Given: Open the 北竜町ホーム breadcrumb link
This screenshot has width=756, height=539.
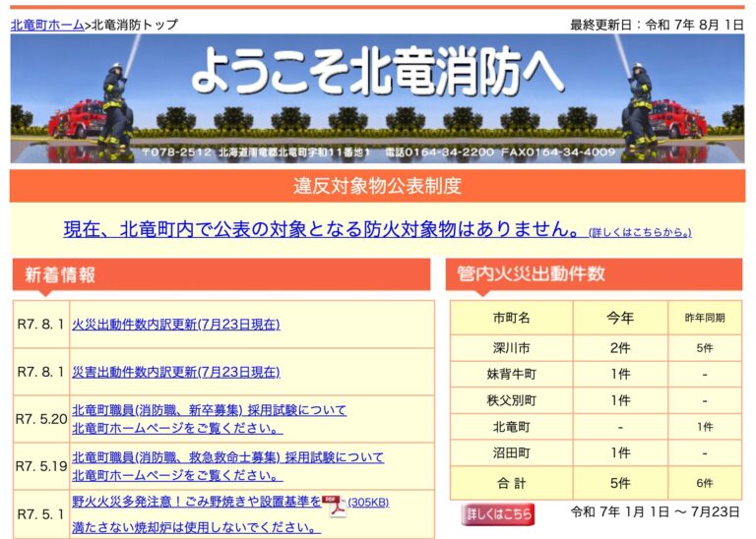Looking at the screenshot, I should pyautogui.click(x=47, y=25).
